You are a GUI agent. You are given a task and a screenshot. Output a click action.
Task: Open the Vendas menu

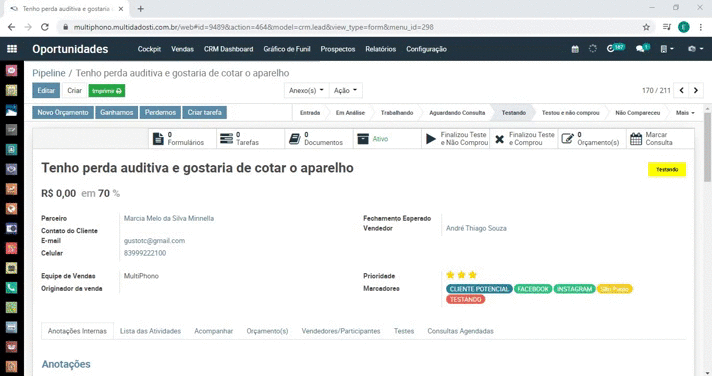point(182,49)
